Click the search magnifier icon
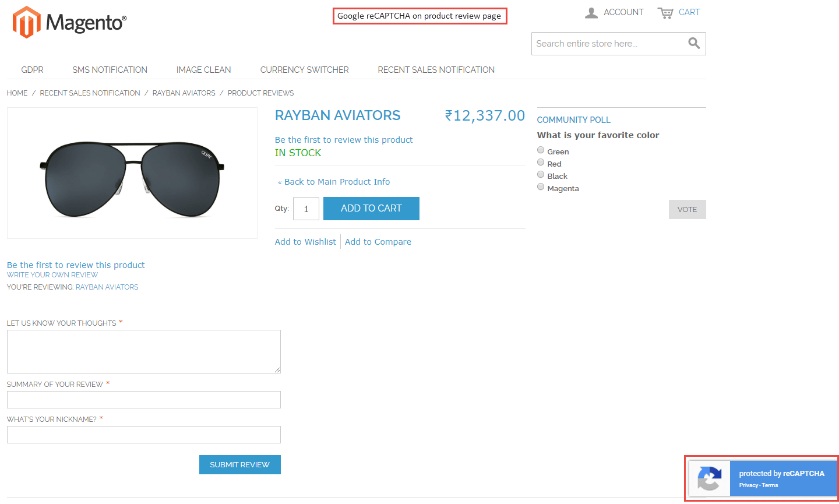The image size is (839, 504). click(693, 43)
